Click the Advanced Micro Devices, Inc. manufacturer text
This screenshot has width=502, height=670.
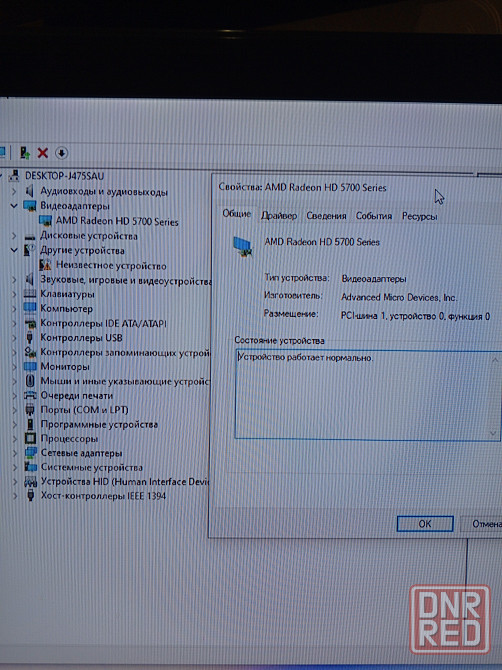[399, 297]
